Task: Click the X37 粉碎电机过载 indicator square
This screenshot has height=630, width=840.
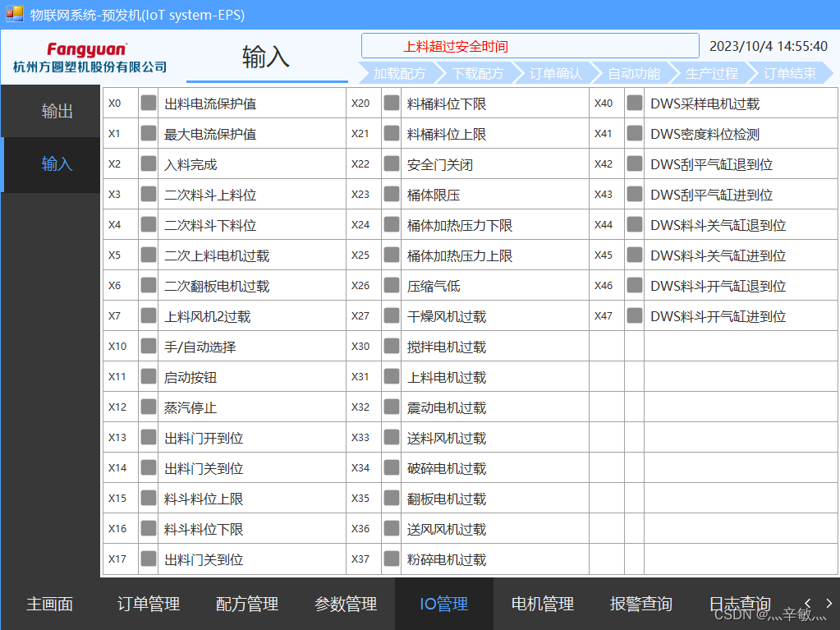Action: (392, 559)
